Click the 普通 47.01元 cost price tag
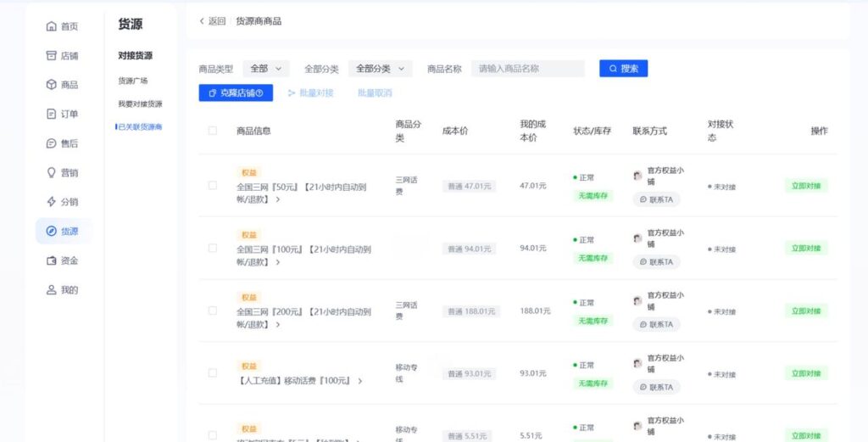 pyautogui.click(x=469, y=186)
